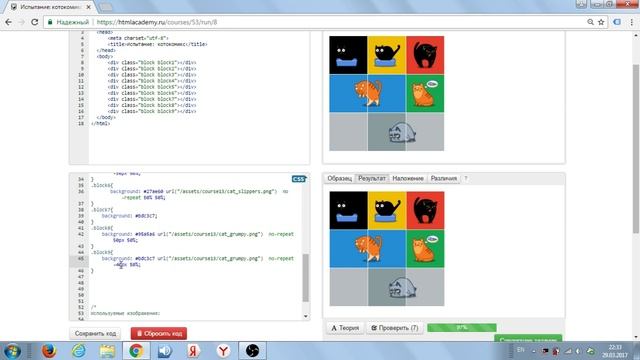Viewport: 640px width, 360px height.
Task: Switch to the Наложение tab
Action: (x=407, y=178)
